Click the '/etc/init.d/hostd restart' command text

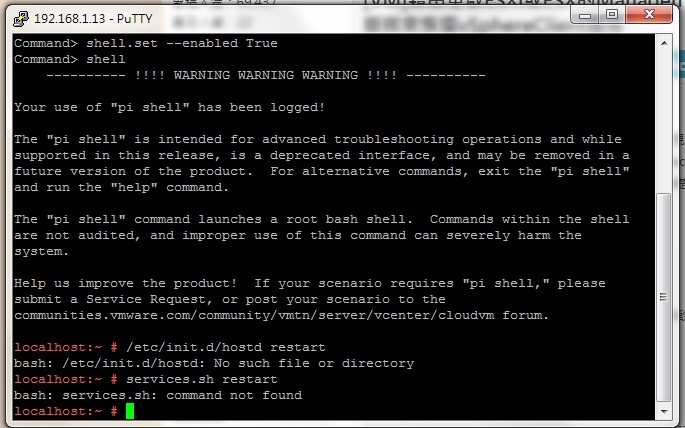(x=225, y=347)
